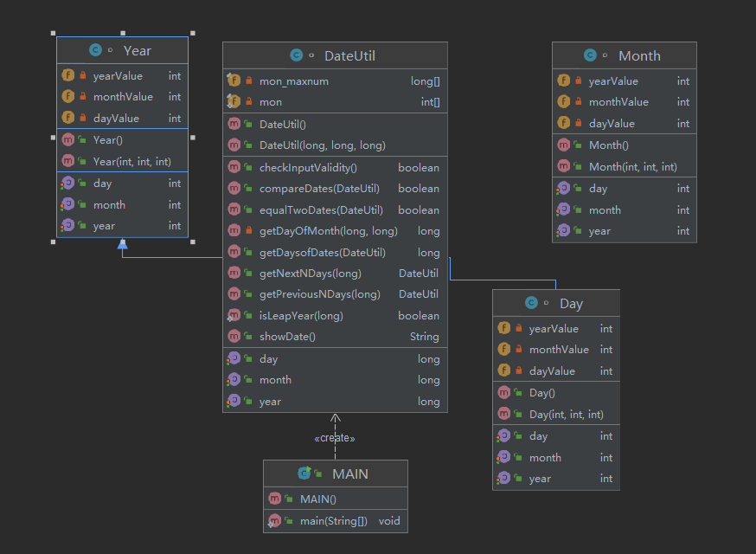Click the runnable class icon beside MAIN
Image resolution: width=756 pixels, height=554 pixels.
(304, 473)
